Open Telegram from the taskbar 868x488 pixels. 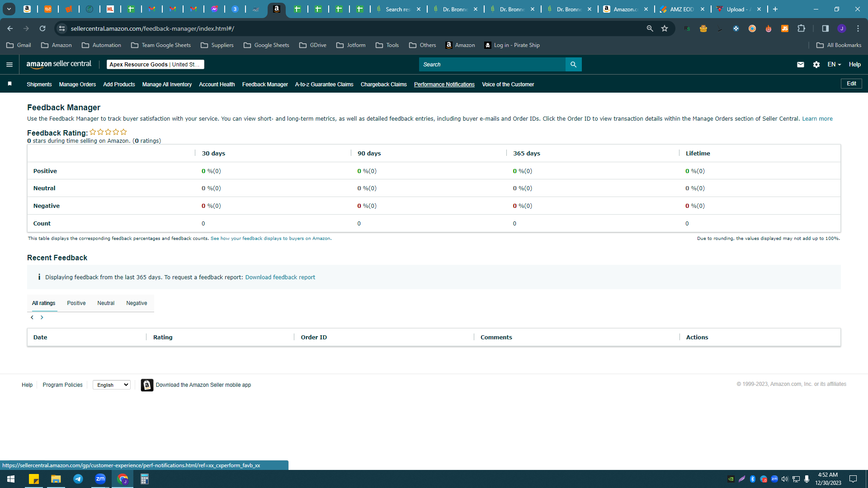click(x=78, y=479)
